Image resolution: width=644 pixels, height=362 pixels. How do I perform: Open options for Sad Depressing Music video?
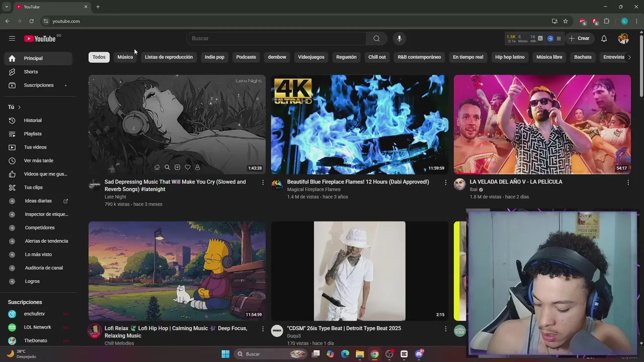click(x=263, y=183)
